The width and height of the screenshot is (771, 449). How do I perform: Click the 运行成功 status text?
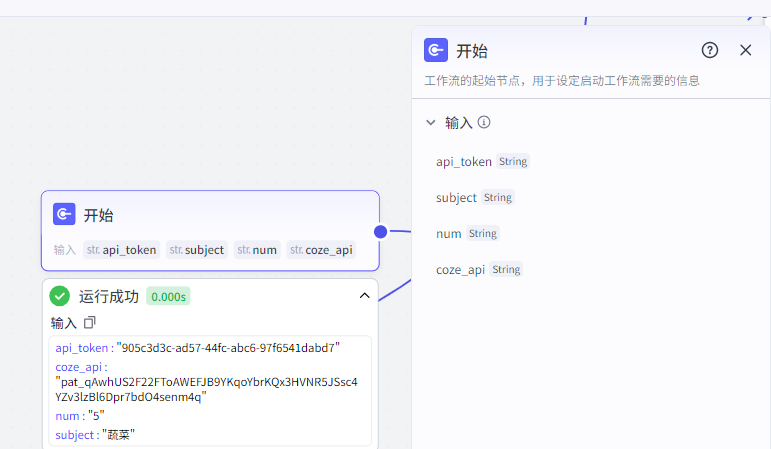pyautogui.click(x=109, y=297)
